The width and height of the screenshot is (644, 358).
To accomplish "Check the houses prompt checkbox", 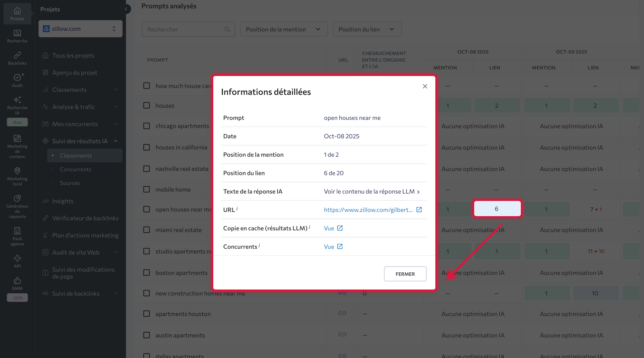I will click(x=146, y=105).
